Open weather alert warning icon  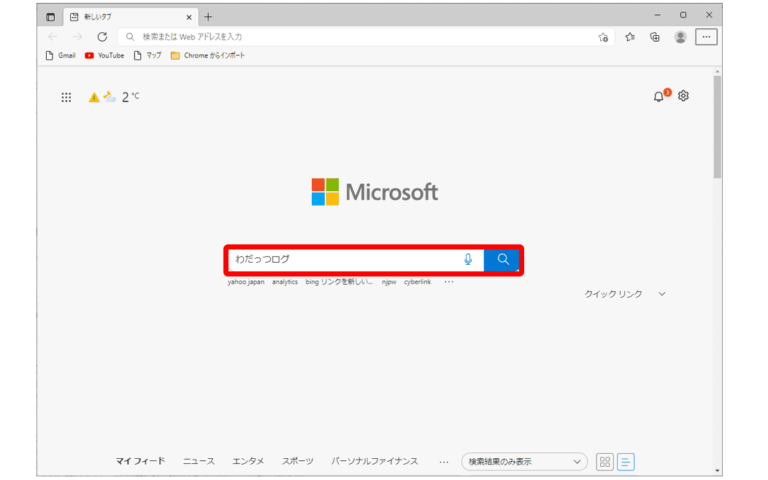click(x=94, y=97)
